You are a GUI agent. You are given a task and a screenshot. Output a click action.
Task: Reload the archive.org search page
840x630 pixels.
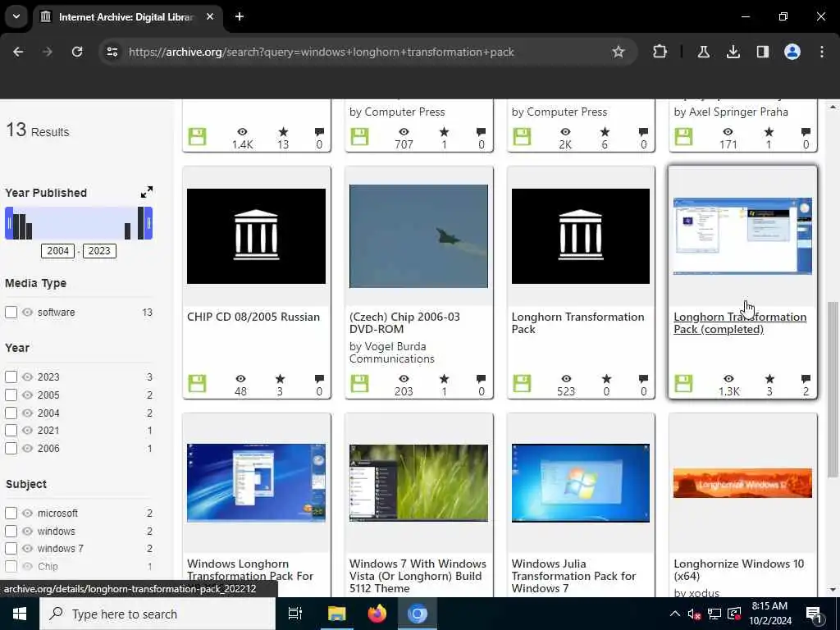pyautogui.click(x=77, y=52)
